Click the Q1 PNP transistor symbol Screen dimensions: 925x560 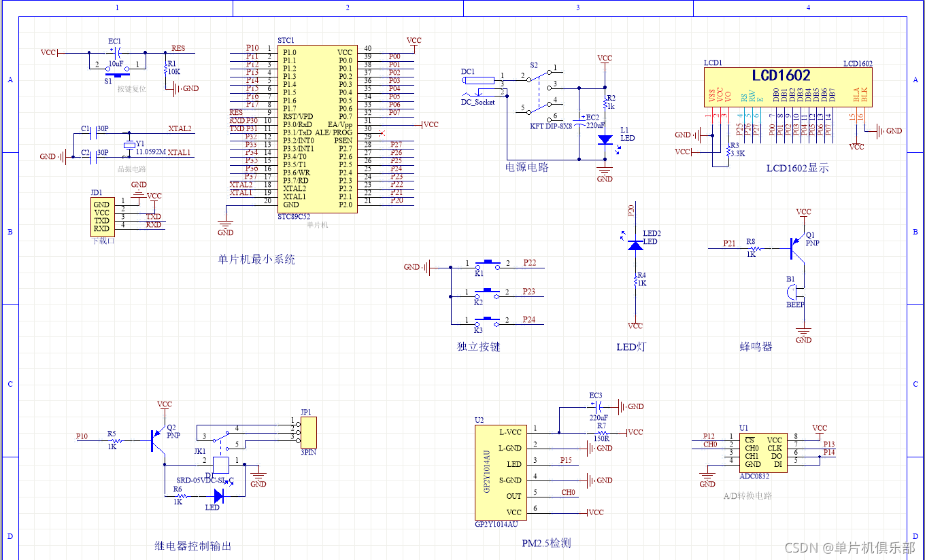tap(797, 247)
